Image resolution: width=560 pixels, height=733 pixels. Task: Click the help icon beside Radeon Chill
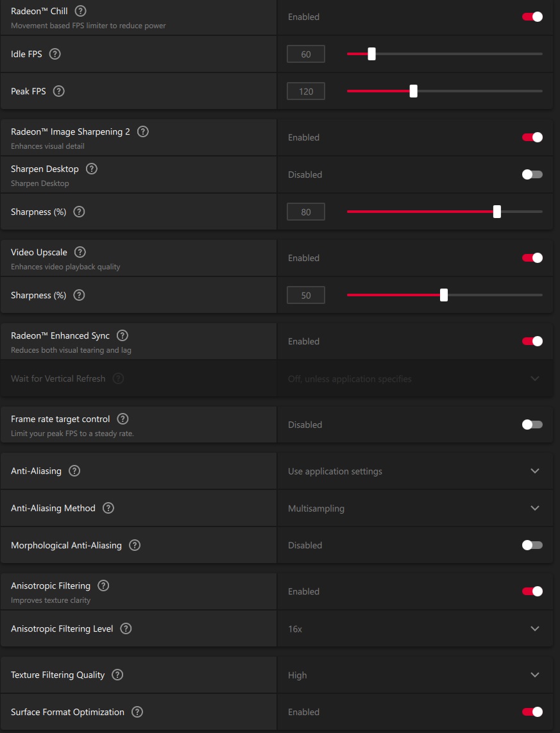pyautogui.click(x=81, y=11)
